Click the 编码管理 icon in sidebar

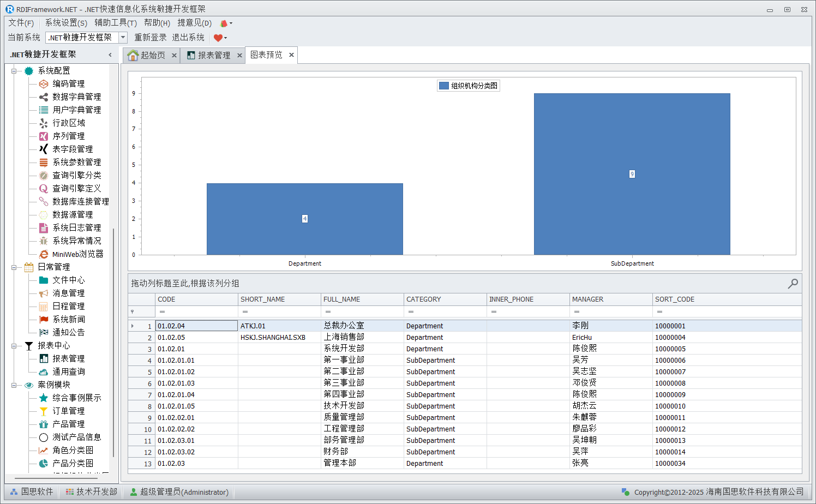pyautogui.click(x=44, y=84)
